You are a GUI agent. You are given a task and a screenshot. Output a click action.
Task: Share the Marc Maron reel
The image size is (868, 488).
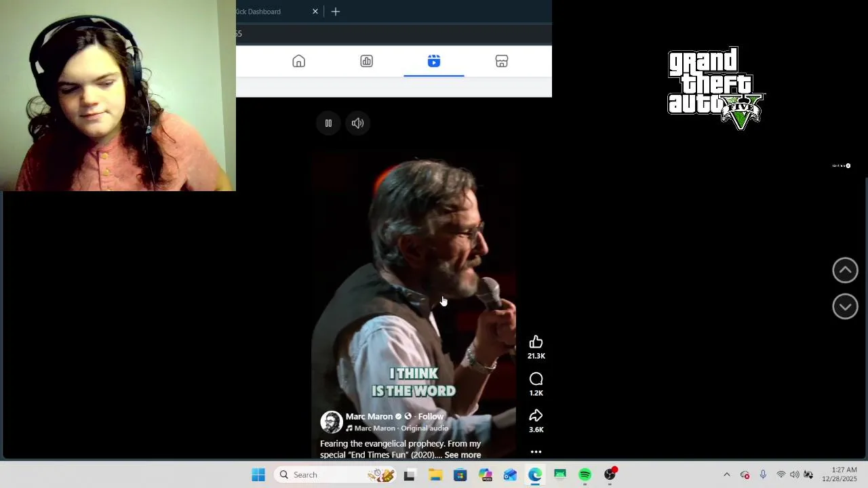[536, 415]
